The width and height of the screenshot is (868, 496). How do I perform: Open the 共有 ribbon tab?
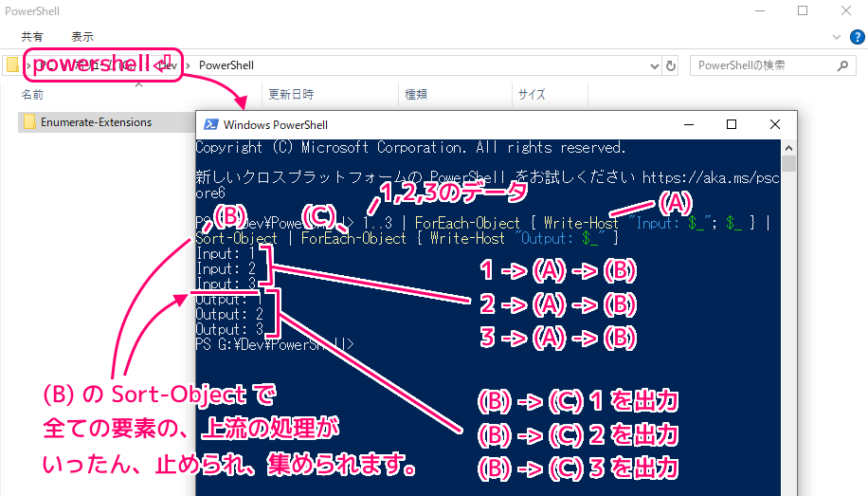pyautogui.click(x=32, y=36)
